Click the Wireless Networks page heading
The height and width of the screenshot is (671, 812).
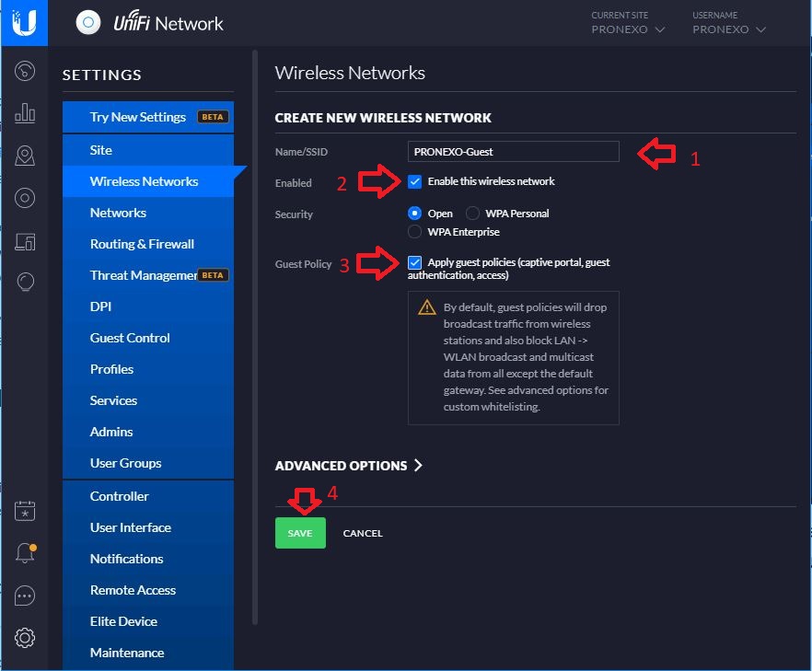(x=350, y=73)
